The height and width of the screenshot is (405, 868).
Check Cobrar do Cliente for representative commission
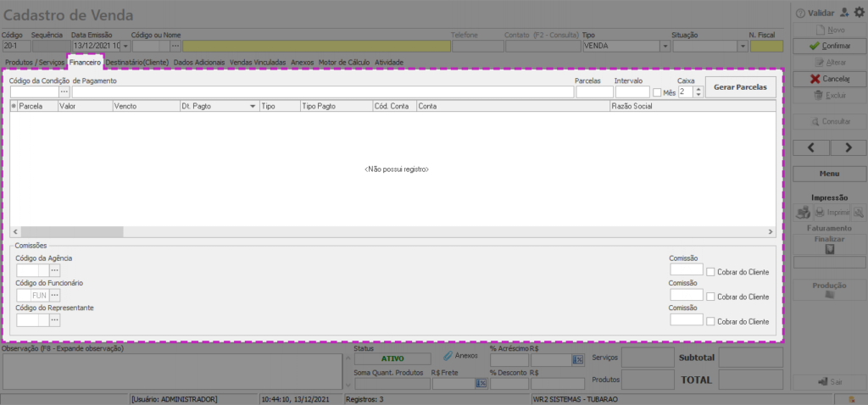(x=711, y=321)
